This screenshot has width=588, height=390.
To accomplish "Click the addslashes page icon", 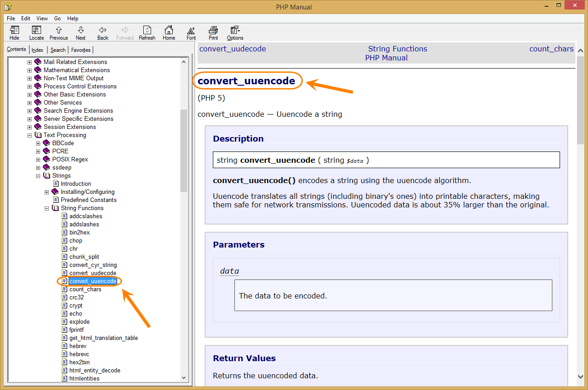I will [x=64, y=224].
